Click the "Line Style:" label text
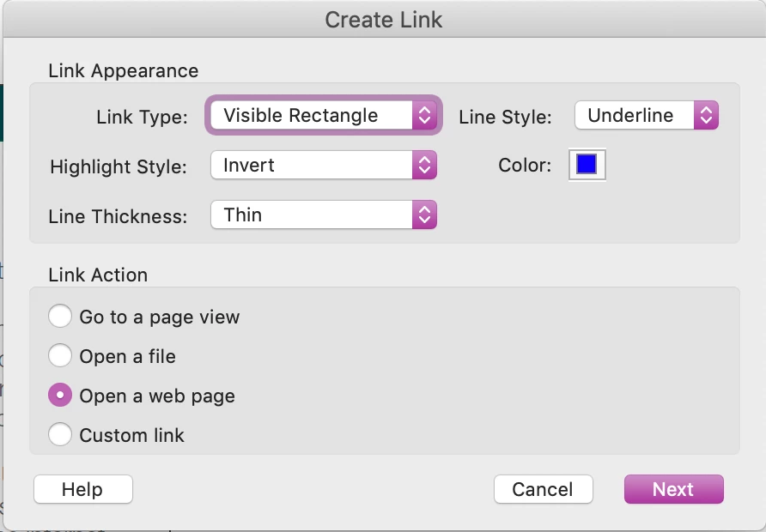The image size is (766, 532). (x=505, y=118)
